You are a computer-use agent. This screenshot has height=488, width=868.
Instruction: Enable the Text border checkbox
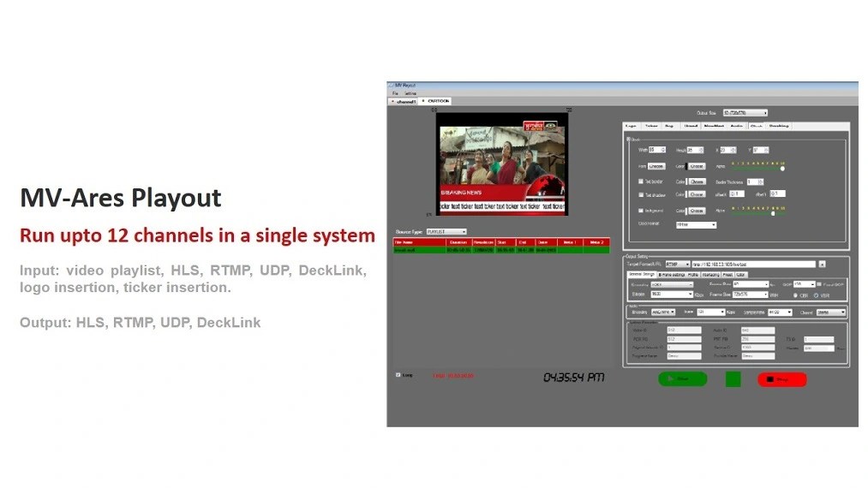pyautogui.click(x=641, y=182)
